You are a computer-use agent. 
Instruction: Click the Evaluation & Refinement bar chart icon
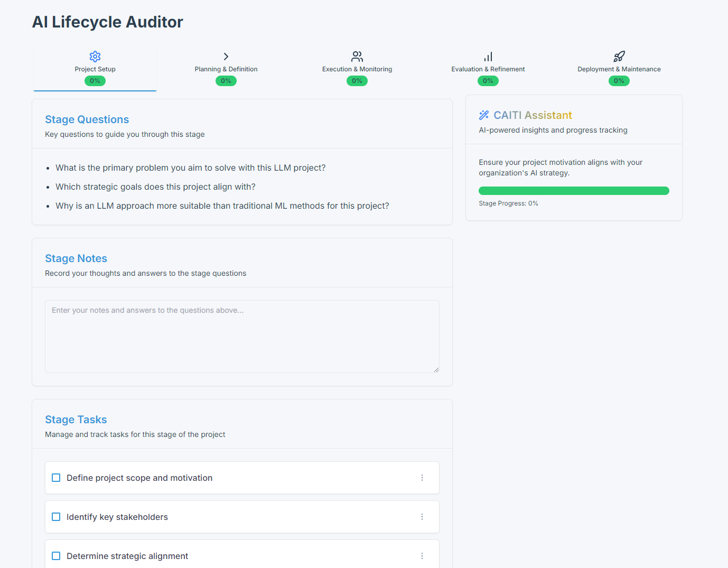488,57
